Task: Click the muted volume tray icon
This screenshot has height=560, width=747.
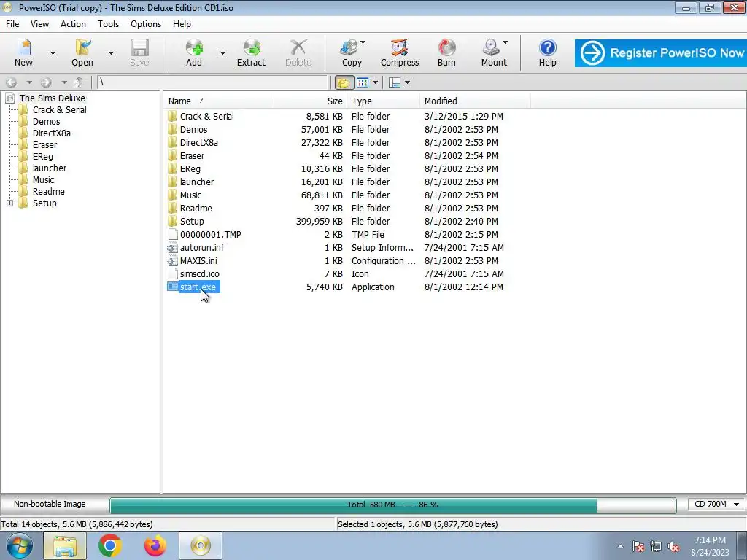Action: point(673,547)
